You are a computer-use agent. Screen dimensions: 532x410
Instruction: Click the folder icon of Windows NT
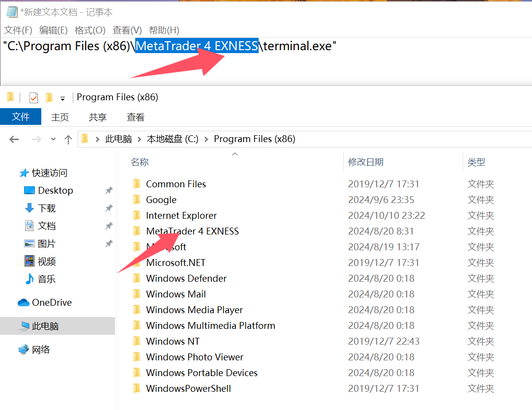tap(137, 341)
